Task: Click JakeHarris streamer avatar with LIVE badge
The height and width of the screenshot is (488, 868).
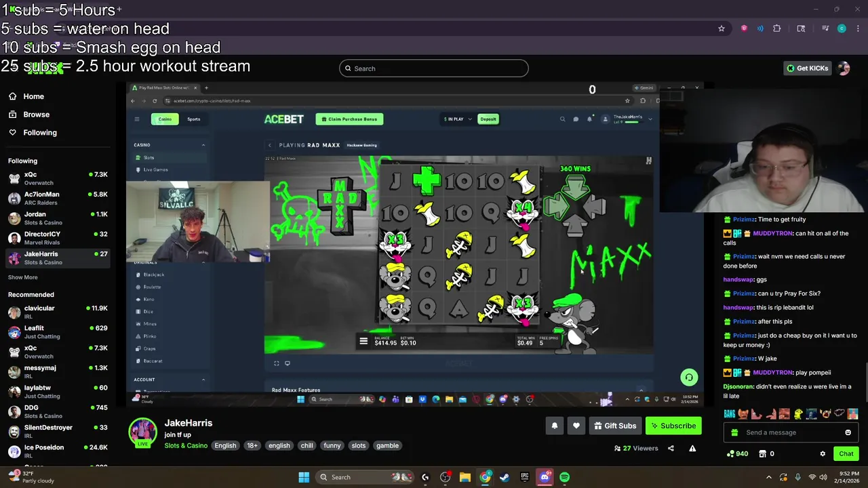Action: pos(143,433)
